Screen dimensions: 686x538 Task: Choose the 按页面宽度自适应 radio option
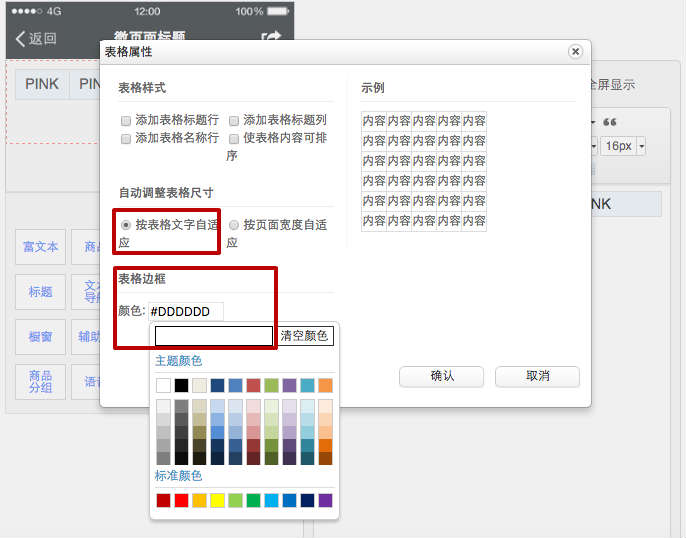point(234,225)
